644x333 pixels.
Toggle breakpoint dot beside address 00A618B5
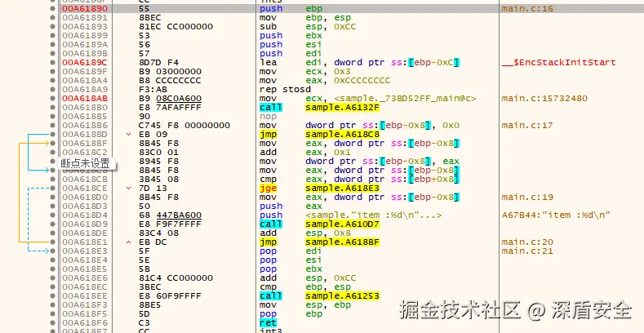pyautogui.click(x=52, y=116)
